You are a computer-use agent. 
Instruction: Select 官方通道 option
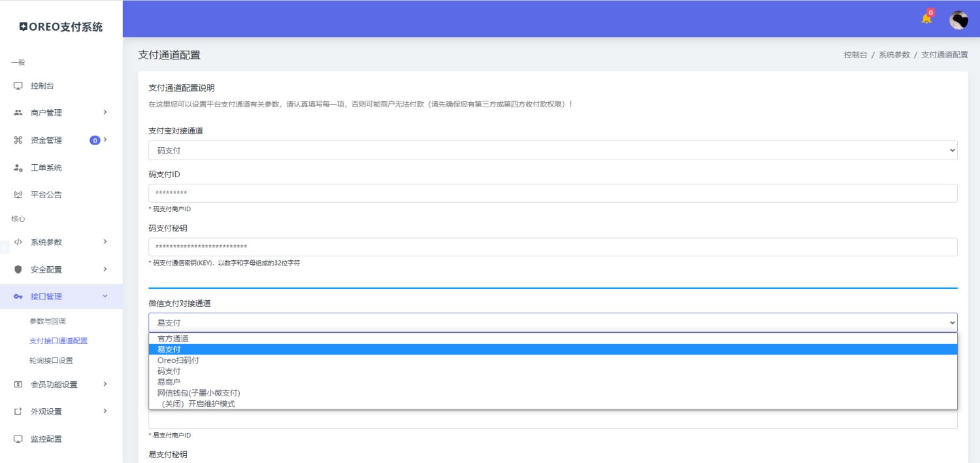coord(553,339)
